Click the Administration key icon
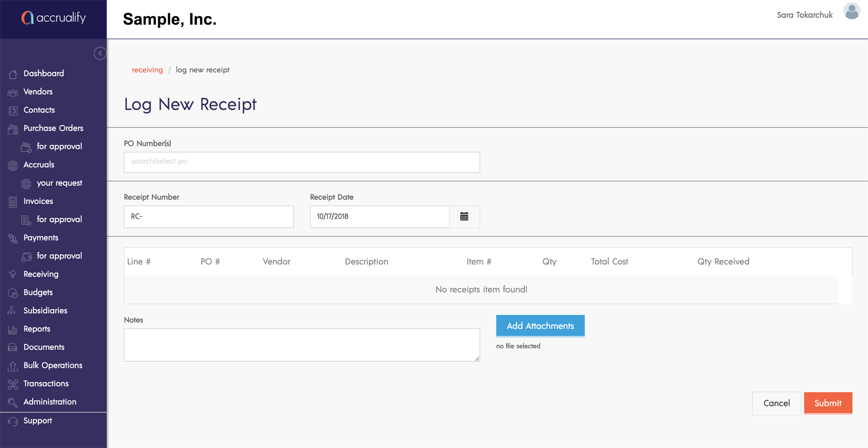The image size is (868, 448). pos(13,402)
